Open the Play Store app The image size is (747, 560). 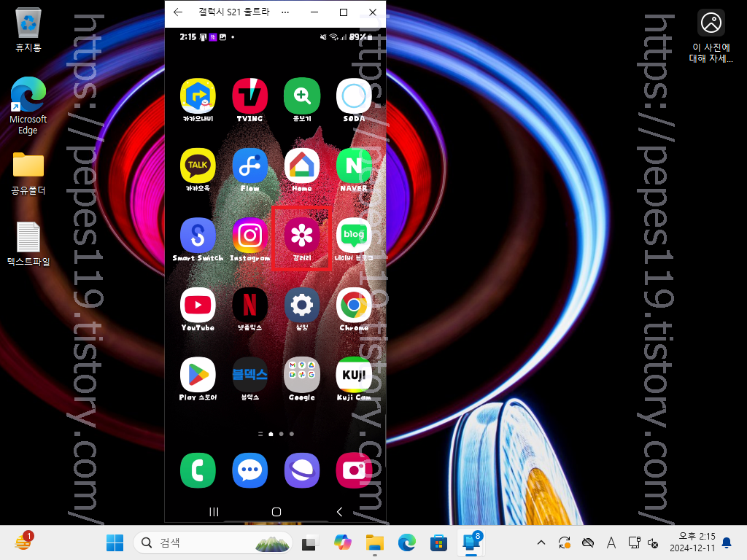198,374
